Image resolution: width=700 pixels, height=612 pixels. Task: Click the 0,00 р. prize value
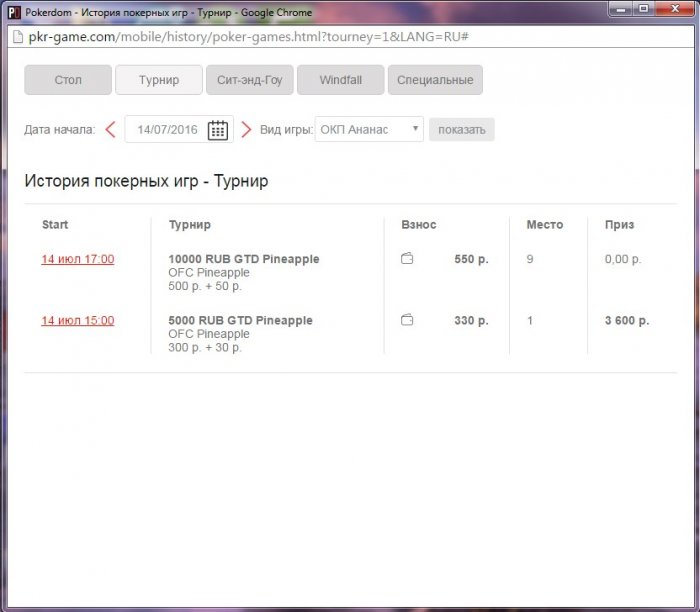pos(623,259)
